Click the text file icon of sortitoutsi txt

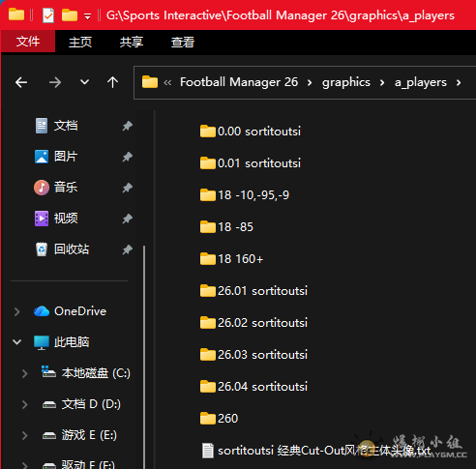pos(208,451)
